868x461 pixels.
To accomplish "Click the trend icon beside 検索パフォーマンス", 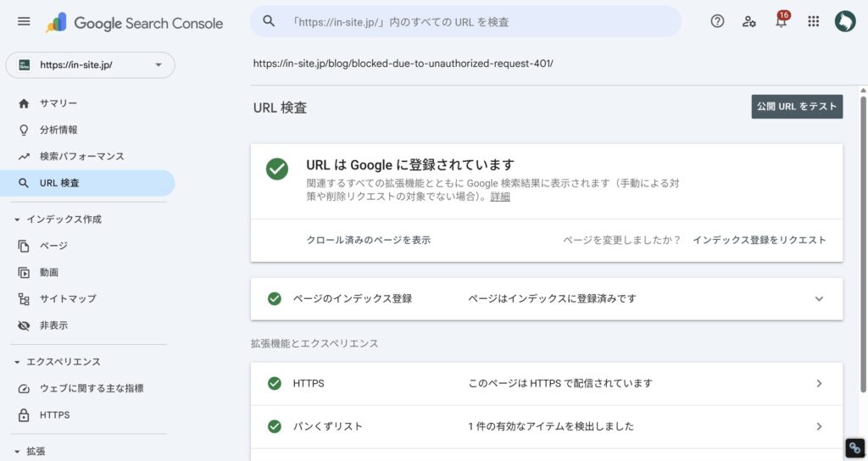I will 24,157.
